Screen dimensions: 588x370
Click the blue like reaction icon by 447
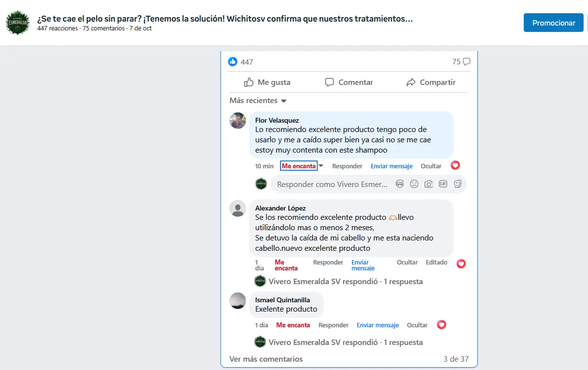click(x=232, y=61)
